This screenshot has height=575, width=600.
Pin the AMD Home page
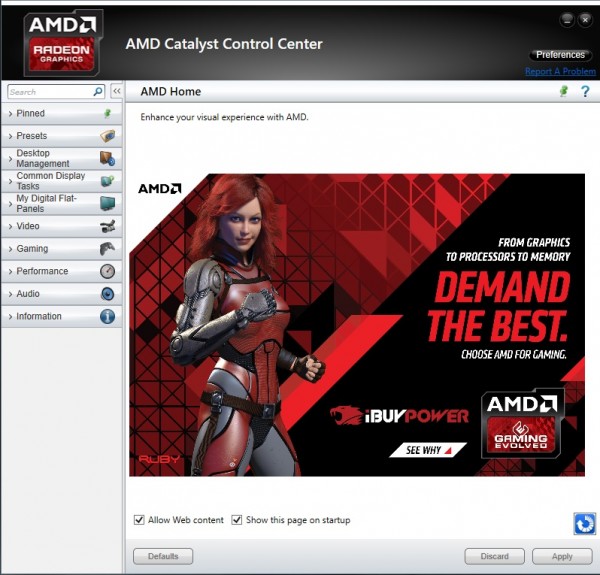click(564, 91)
